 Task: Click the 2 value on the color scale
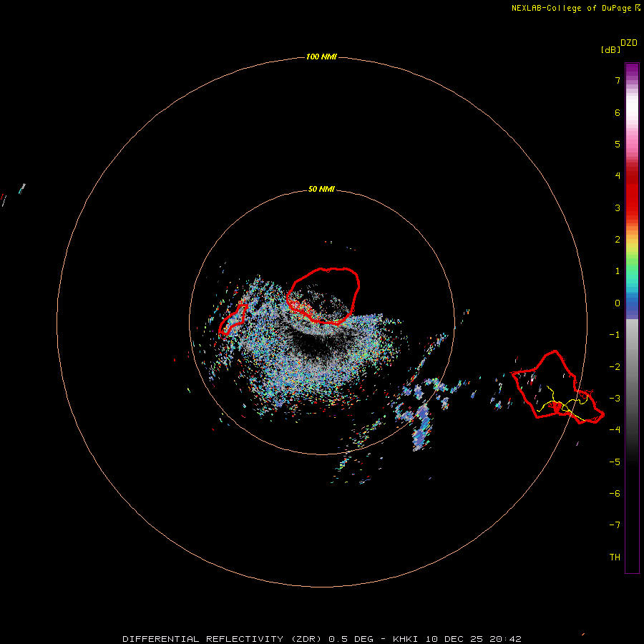(618, 240)
